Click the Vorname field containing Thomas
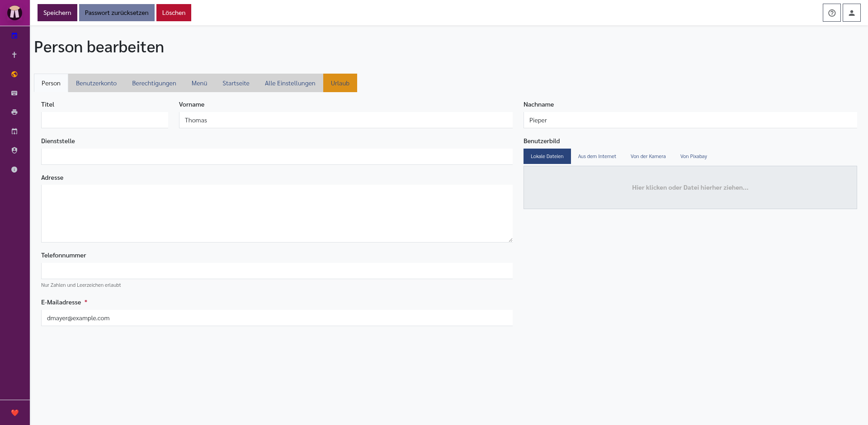The width and height of the screenshot is (868, 425). pos(346,120)
